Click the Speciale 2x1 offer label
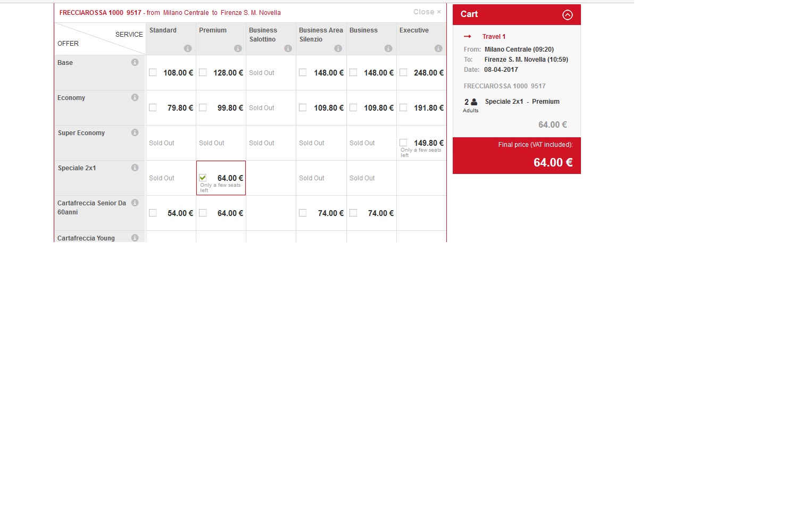This screenshot has height=532, width=798. 77,168
